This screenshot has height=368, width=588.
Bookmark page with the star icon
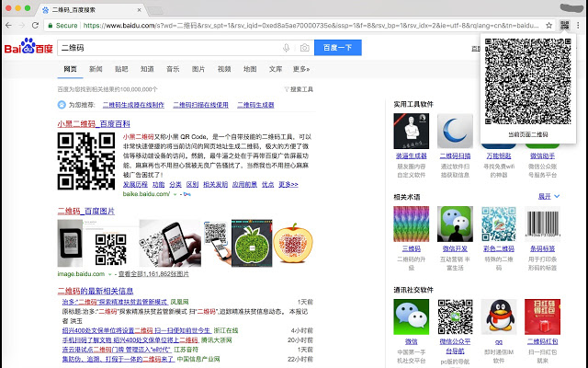(x=549, y=25)
